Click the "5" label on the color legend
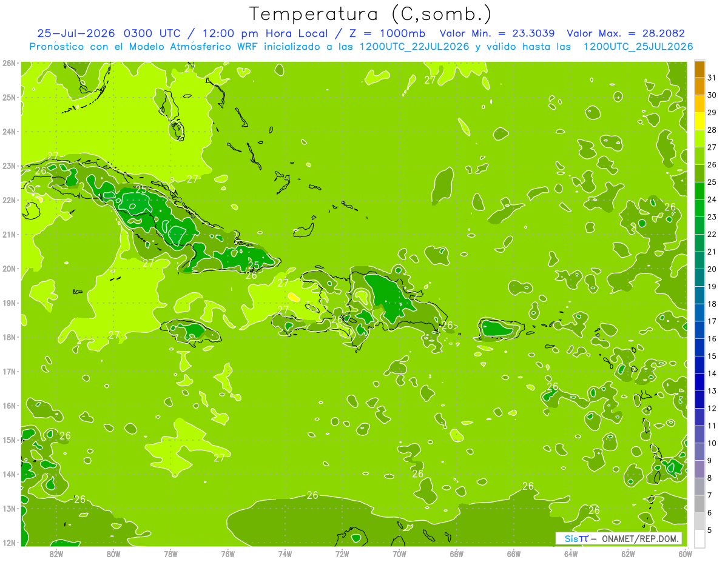728x562 pixels. click(x=710, y=530)
